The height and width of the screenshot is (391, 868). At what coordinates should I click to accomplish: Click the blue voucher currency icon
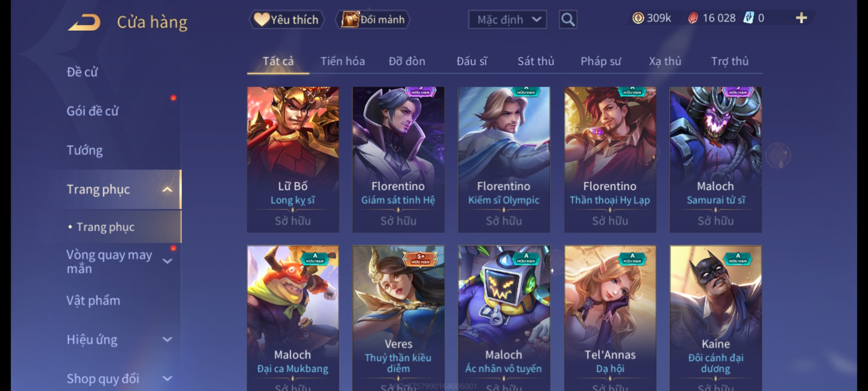click(749, 18)
